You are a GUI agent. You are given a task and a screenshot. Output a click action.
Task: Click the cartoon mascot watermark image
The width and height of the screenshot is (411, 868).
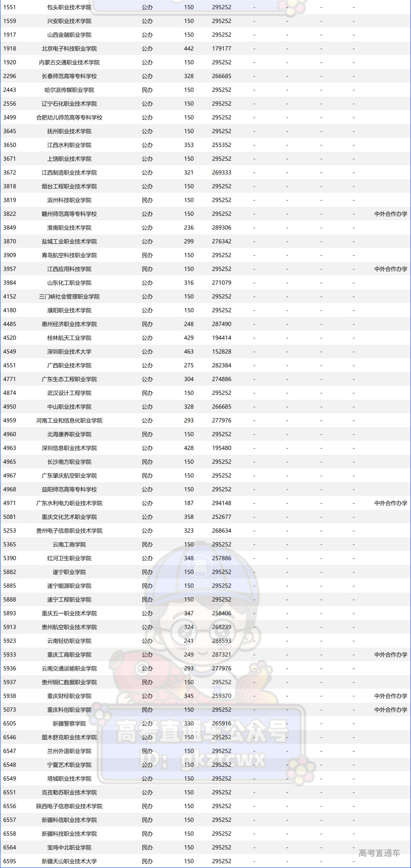(x=202, y=624)
